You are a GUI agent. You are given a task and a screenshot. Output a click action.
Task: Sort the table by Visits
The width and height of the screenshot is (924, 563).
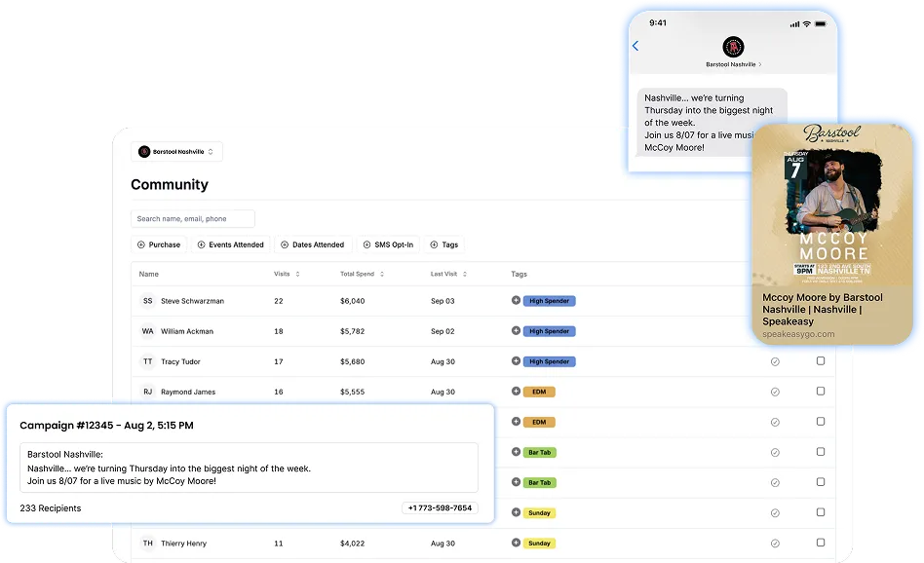coord(295,274)
